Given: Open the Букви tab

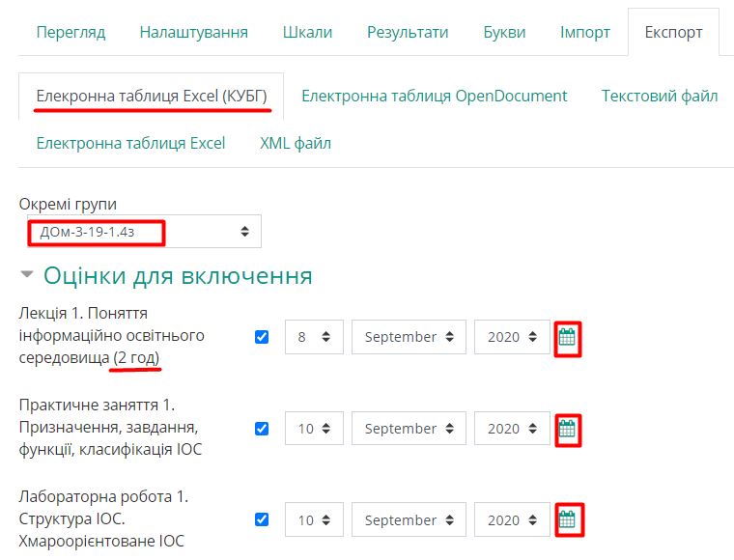Looking at the screenshot, I should pos(504,32).
